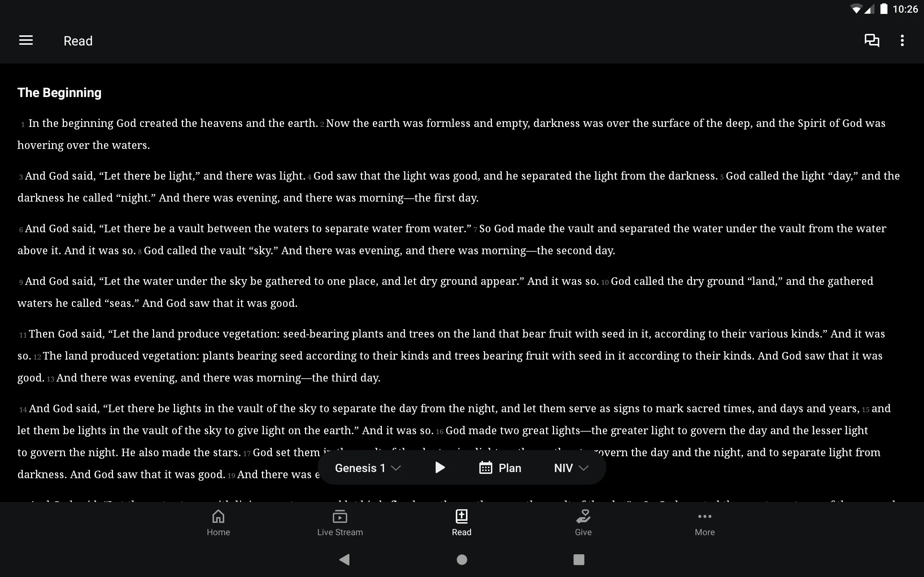
Task: Tap the hamburger menu icon top left
Action: tap(26, 40)
